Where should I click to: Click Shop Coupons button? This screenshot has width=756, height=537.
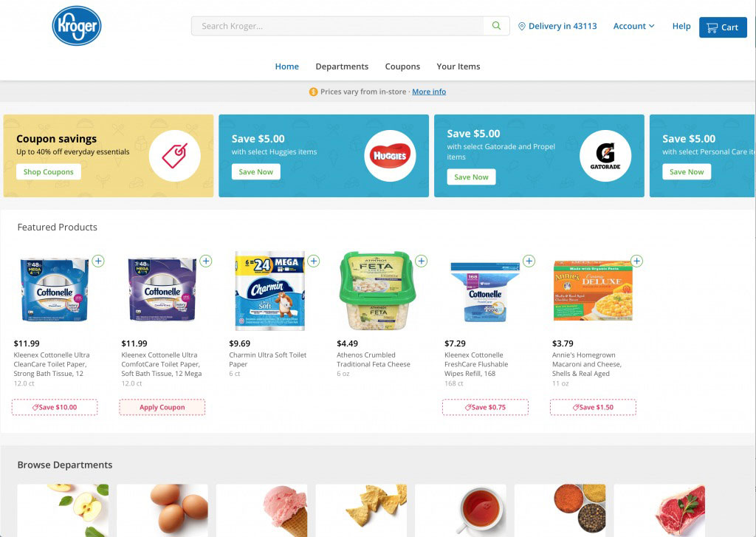click(x=48, y=172)
